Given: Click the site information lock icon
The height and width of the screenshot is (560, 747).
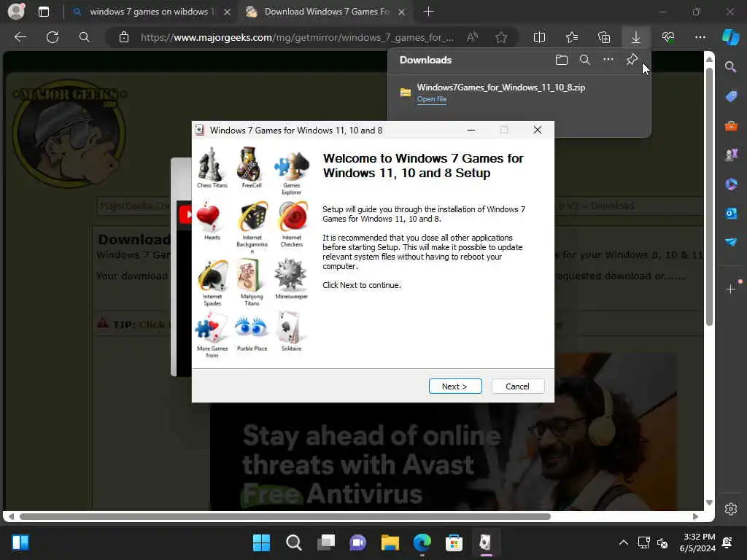Looking at the screenshot, I should pos(124,37).
